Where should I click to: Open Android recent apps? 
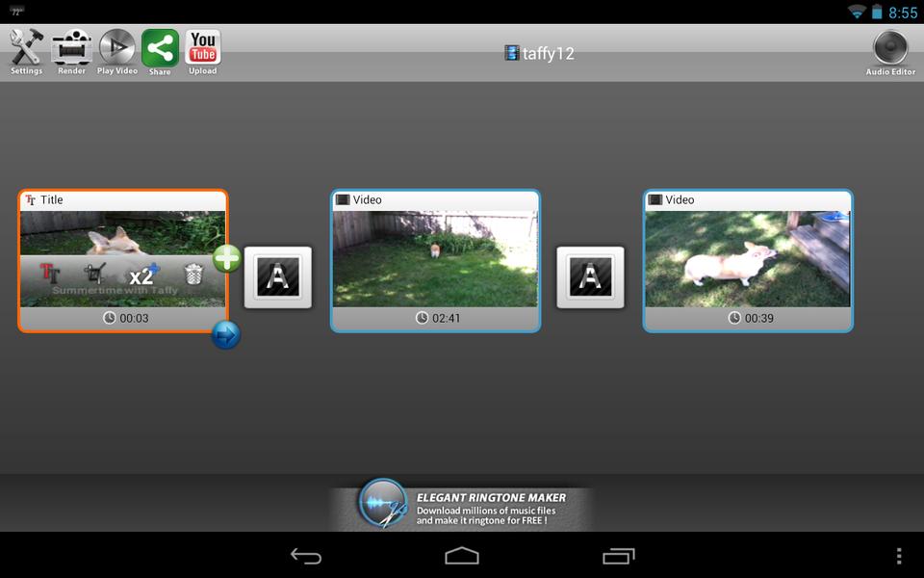[618, 556]
